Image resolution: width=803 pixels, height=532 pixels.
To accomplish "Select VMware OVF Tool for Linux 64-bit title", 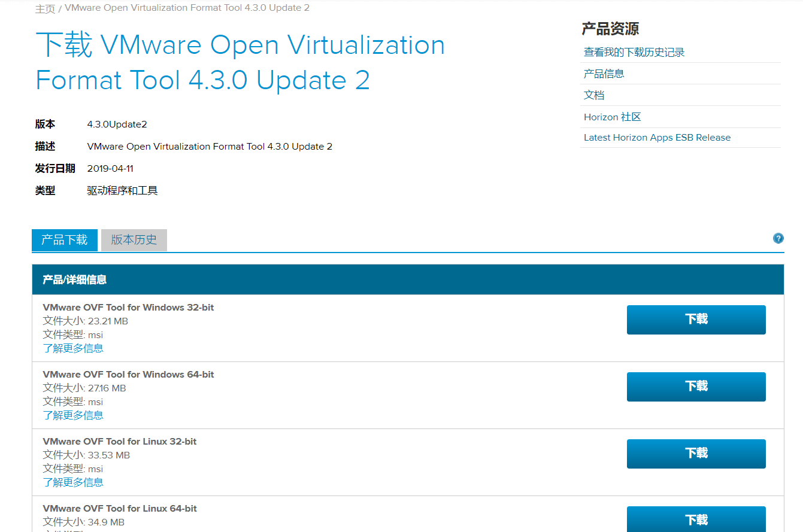I will [x=120, y=509].
